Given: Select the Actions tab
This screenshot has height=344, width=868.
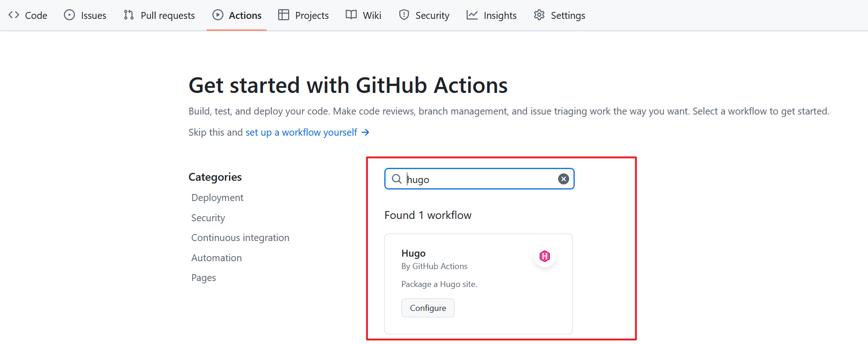Looking at the screenshot, I should (x=237, y=15).
